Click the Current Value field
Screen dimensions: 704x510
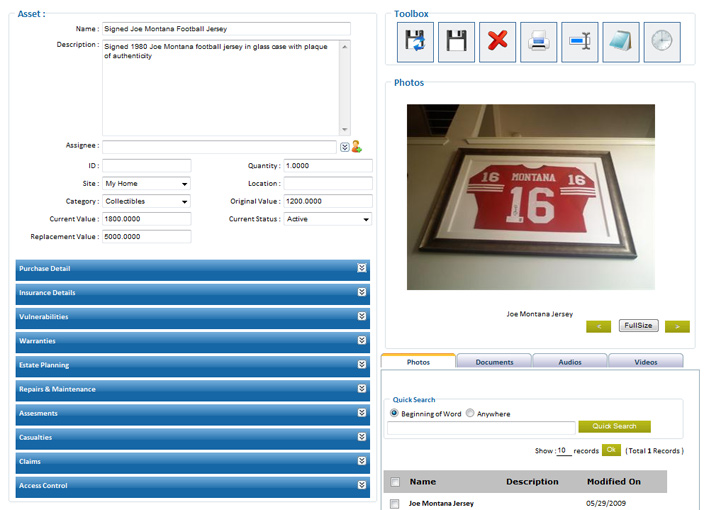(x=146, y=219)
